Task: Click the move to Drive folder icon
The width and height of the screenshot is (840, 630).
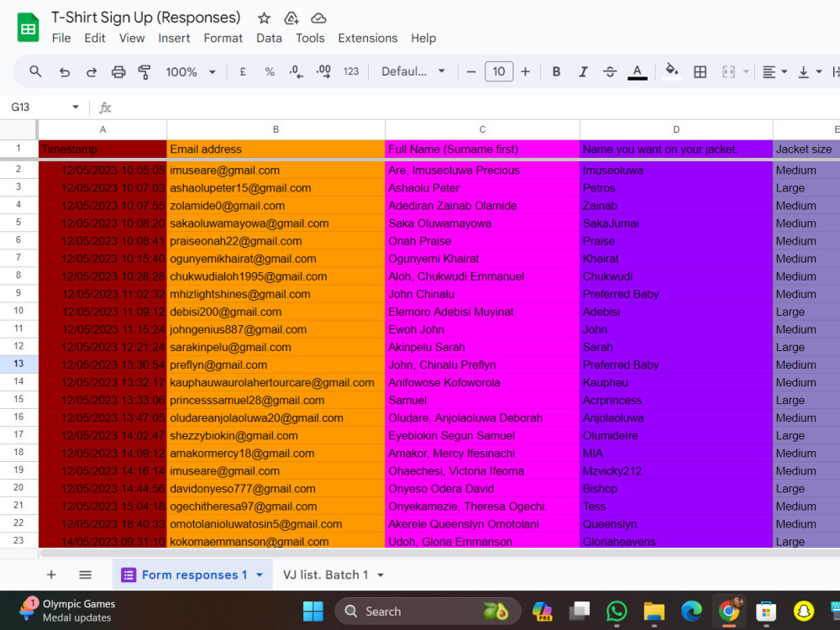Action: 291,18
